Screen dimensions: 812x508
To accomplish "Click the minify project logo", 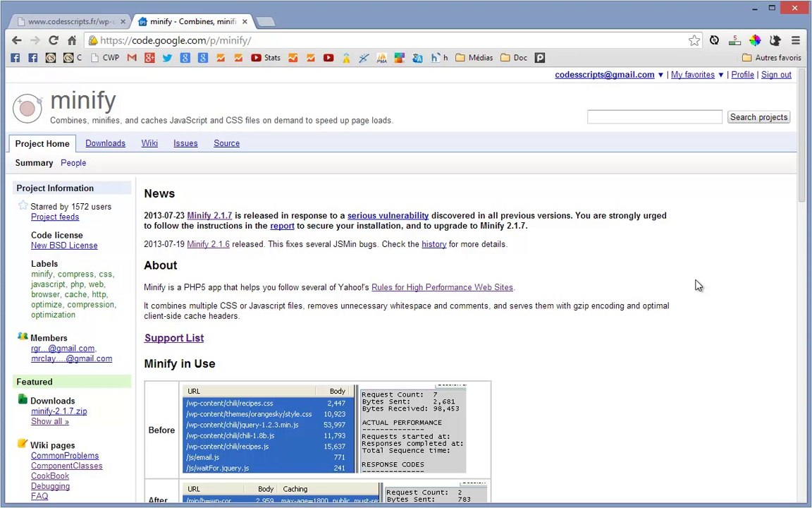I will tap(27, 109).
